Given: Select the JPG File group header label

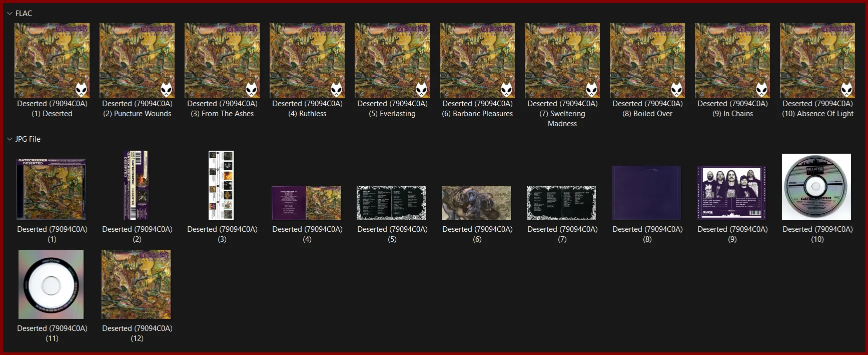Looking at the screenshot, I should (28, 139).
